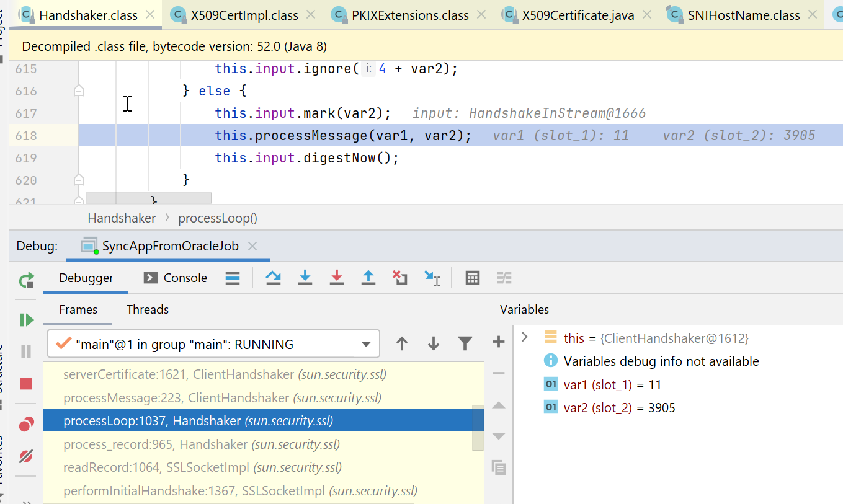Click the Run to Cursor icon
Viewport: 843px width, 504px height.
432,278
